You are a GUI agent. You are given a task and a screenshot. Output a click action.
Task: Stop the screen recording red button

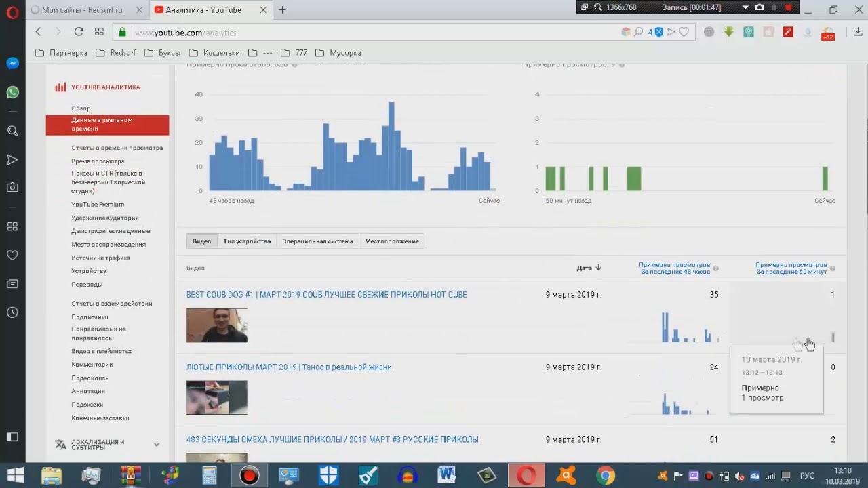pyautogui.click(x=788, y=7)
